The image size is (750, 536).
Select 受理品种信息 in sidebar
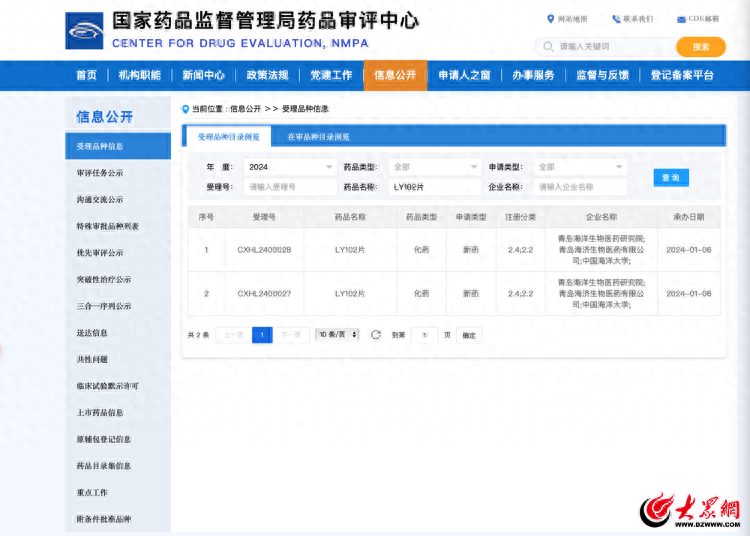point(118,146)
